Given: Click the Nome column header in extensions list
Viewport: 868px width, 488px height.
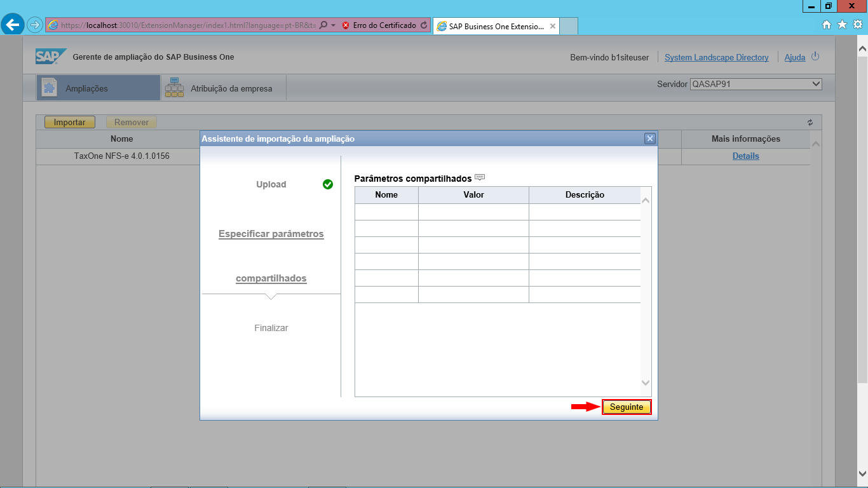Looking at the screenshot, I should click(121, 139).
